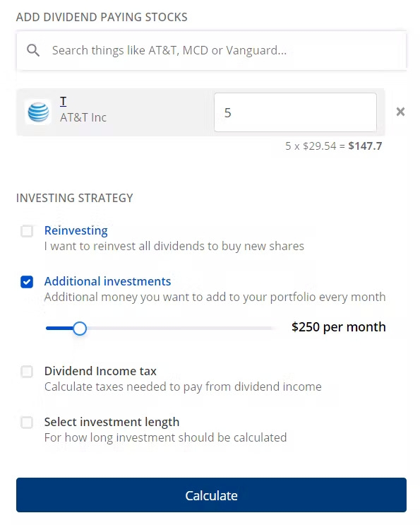The width and height of the screenshot is (420, 525).
Task: Edit the AT&T share quantity field
Action: pyautogui.click(x=295, y=112)
